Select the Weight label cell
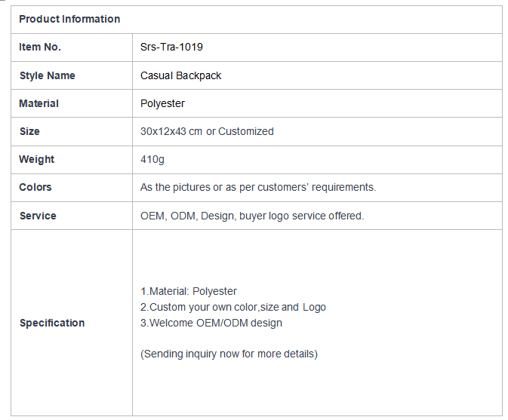The height and width of the screenshot is (420, 508). click(x=72, y=160)
